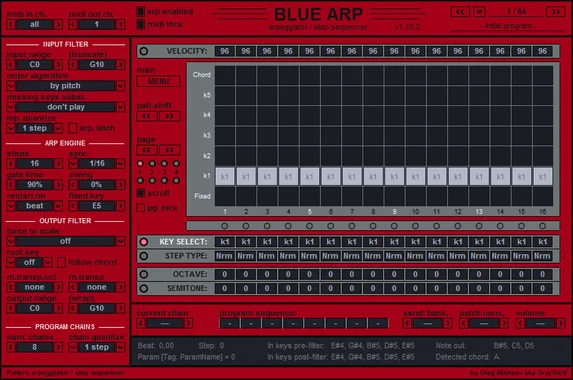
Task: Increase m.transp.oct value
Action: [58, 287]
